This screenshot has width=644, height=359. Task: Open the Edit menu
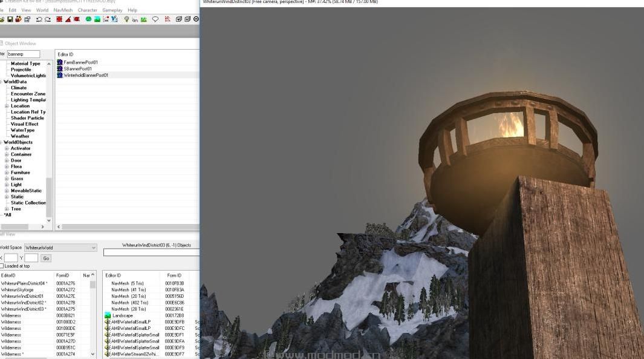click(x=13, y=10)
